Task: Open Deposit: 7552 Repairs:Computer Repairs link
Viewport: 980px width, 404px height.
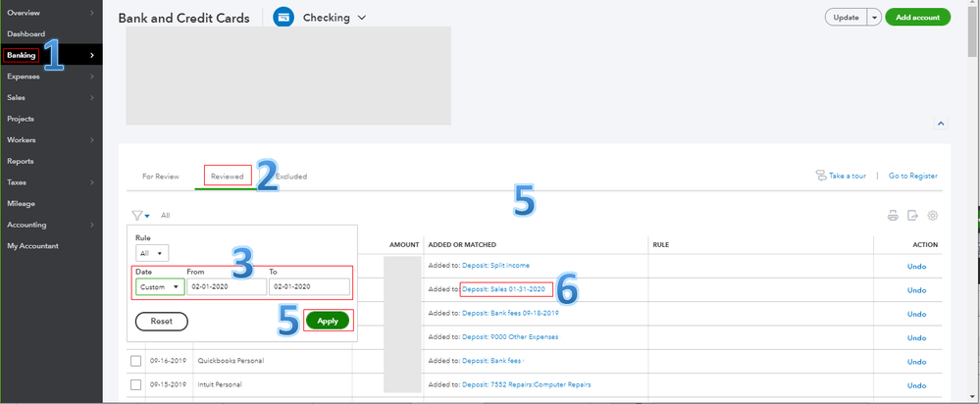Action: click(x=526, y=384)
